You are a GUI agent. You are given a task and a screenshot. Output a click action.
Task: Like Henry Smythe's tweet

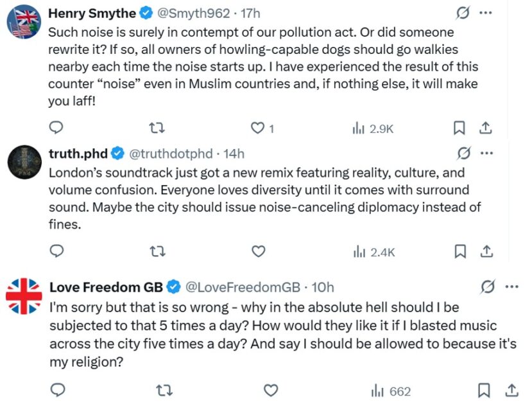[x=257, y=128]
